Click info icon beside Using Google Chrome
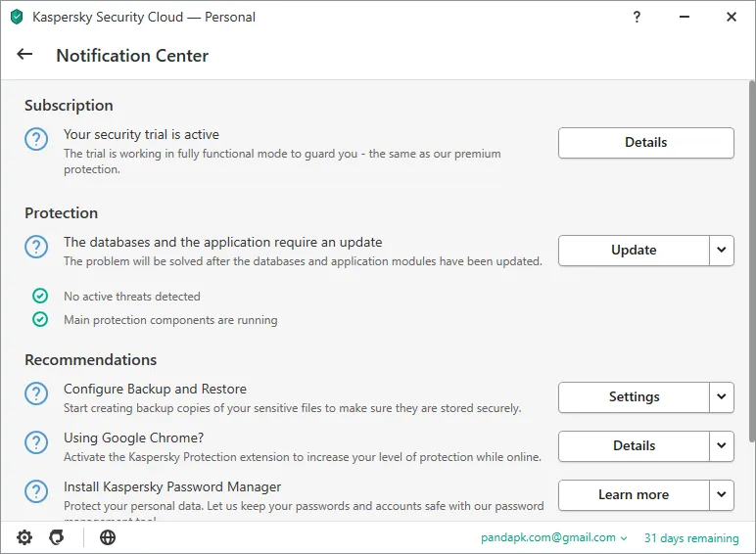The height and width of the screenshot is (554, 756). [x=36, y=442]
